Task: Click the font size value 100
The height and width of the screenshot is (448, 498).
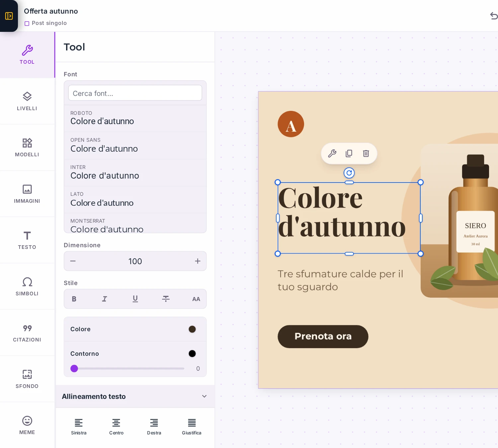Action: tap(135, 261)
